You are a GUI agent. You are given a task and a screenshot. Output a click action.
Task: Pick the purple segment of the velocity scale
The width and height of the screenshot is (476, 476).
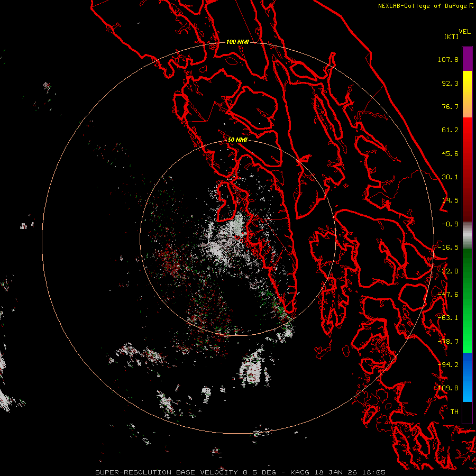click(467, 59)
